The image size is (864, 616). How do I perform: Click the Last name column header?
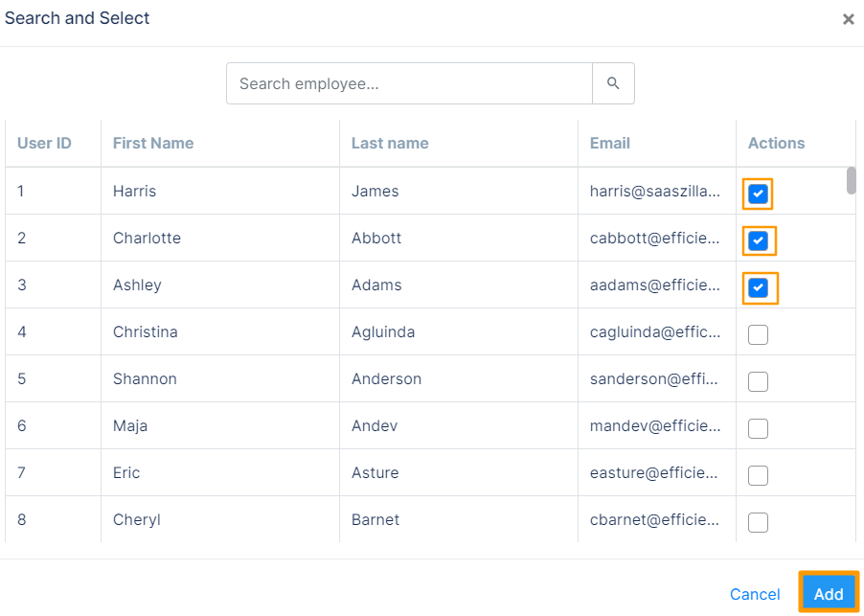coord(390,143)
